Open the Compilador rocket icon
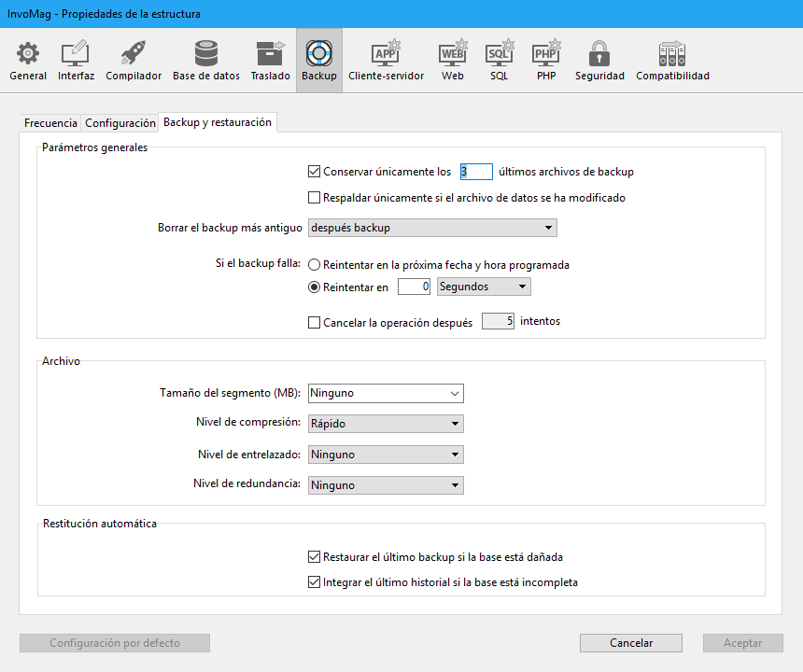Screen dimensions: 803x672 [x=134, y=60]
